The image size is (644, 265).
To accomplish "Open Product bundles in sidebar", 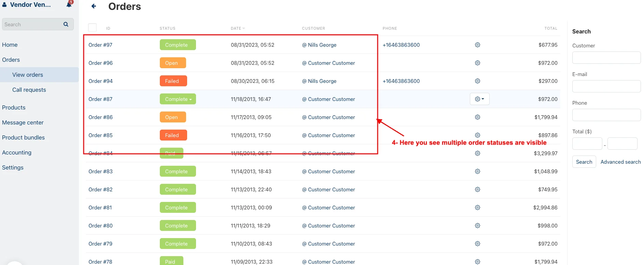I will pos(23,137).
